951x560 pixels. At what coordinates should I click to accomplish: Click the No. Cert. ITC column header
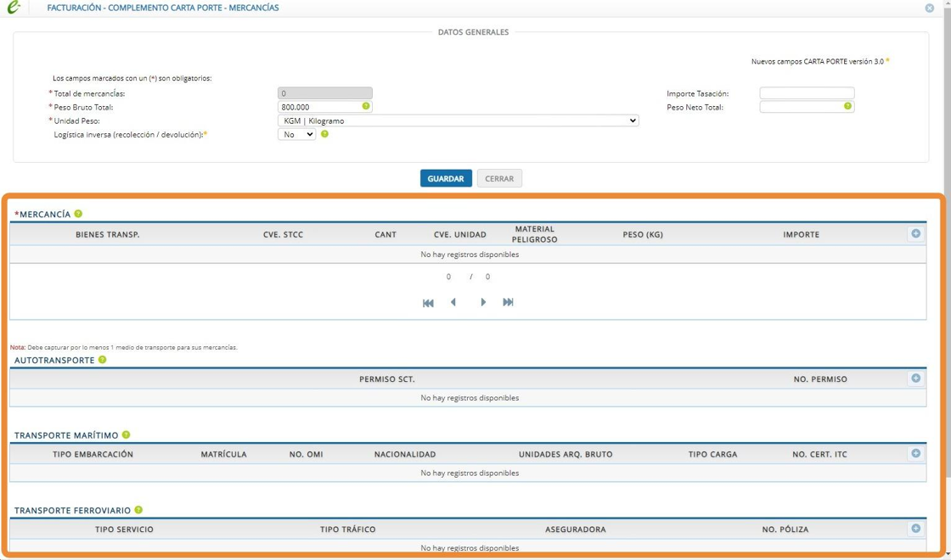click(819, 455)
